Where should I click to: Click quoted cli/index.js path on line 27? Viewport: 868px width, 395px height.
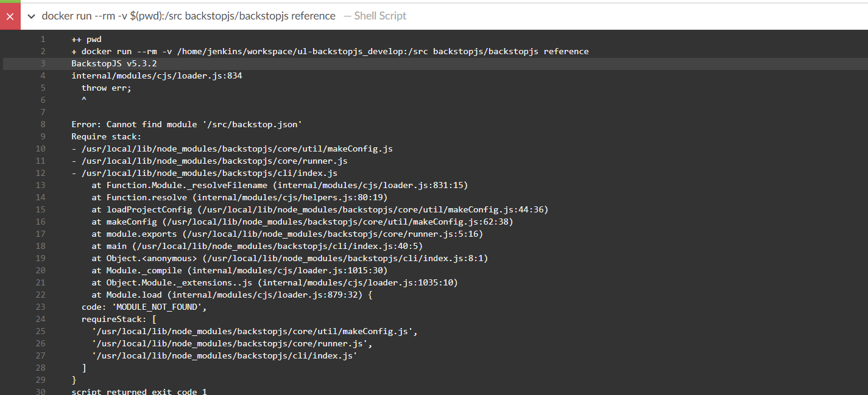[225, 355]
